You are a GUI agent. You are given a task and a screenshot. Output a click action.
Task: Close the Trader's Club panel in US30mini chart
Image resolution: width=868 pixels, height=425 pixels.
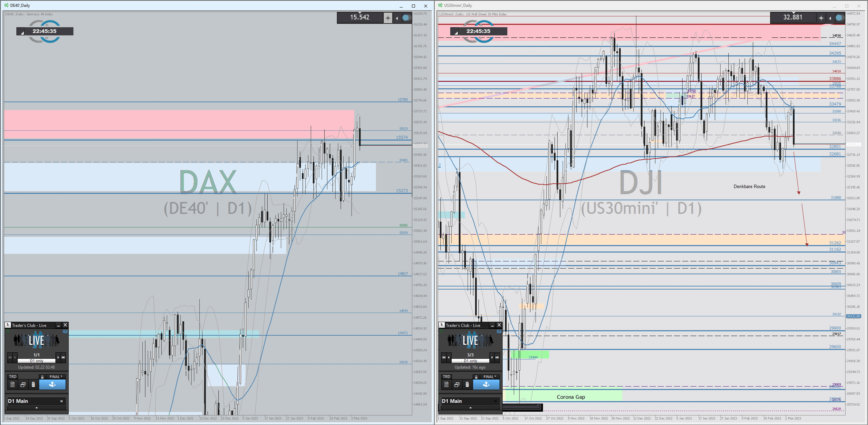pos(499,325)
